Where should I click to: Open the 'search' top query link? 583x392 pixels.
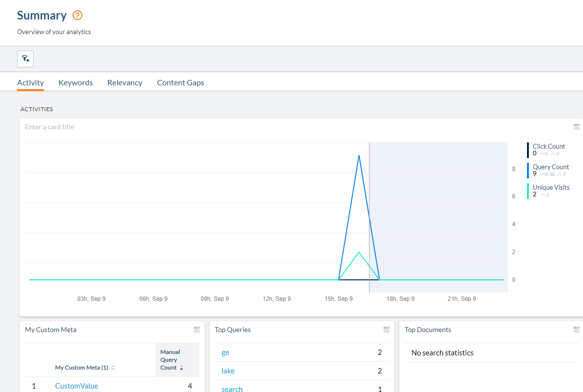tap(232, 389)
